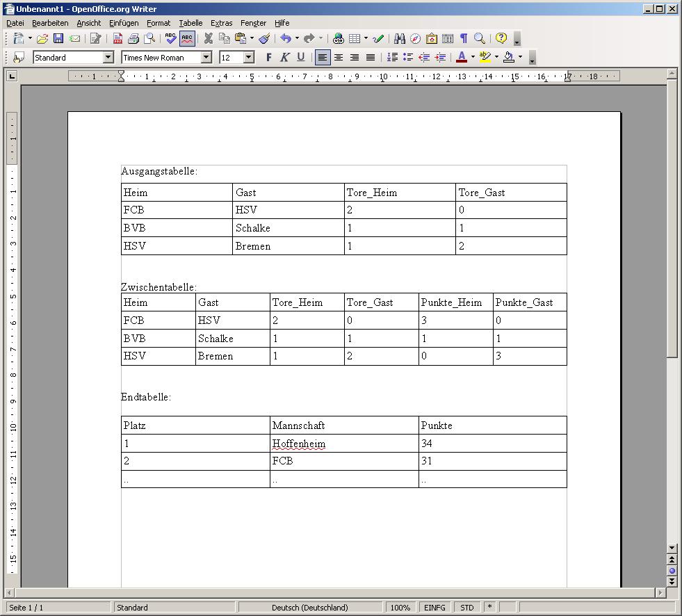Toggle nonprinting characters pilcrow
This screenshot has height=616, width=682.
(464, 39)
